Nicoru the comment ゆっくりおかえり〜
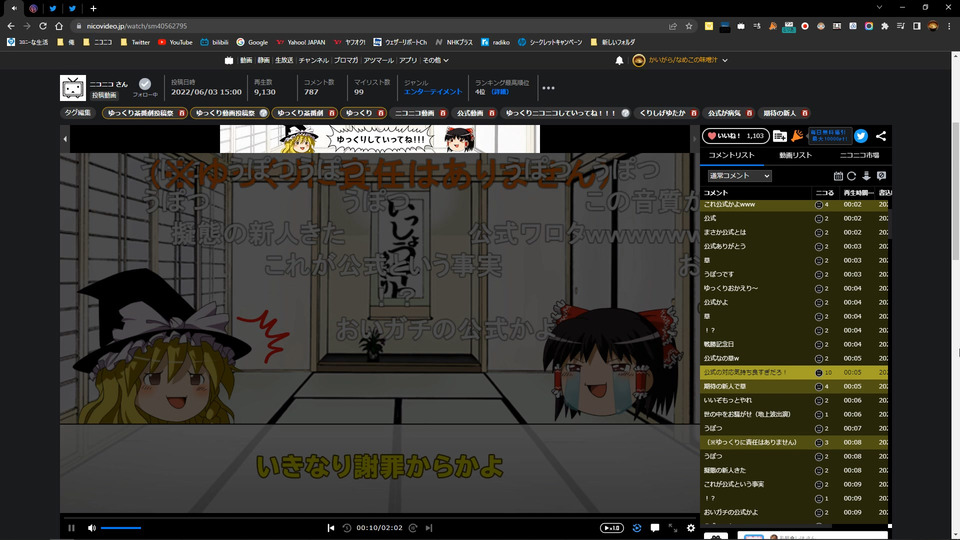The width and height of the screenshot is (960, 540). [x=819, y=289]
